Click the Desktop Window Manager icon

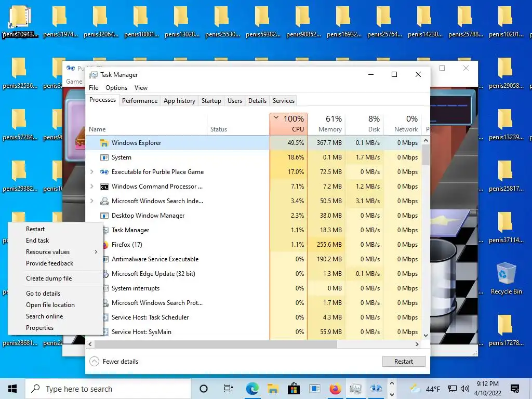click(x=104, y=216)
